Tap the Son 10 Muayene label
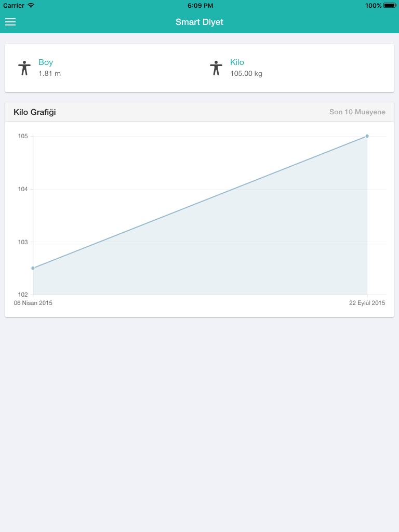This screenshot has height=532, width=399. (357, 112)
